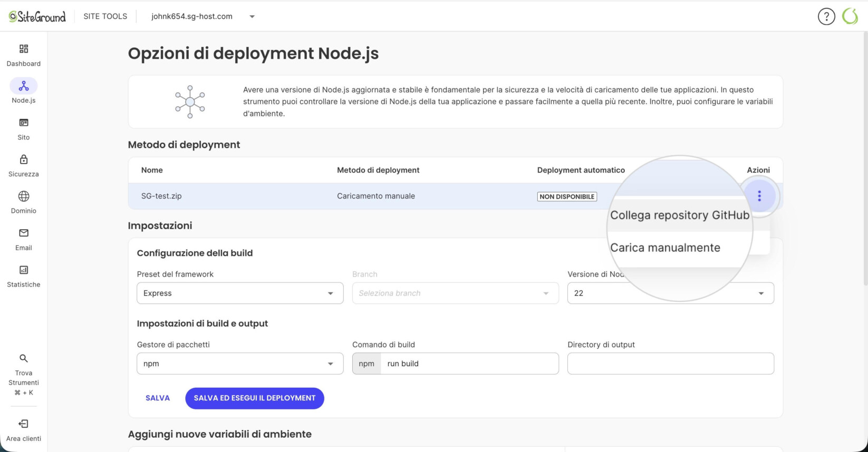This screenshot has height=452, width=868.
Task: Click the Node.js network illustration icon
Action: pos(190,102)
